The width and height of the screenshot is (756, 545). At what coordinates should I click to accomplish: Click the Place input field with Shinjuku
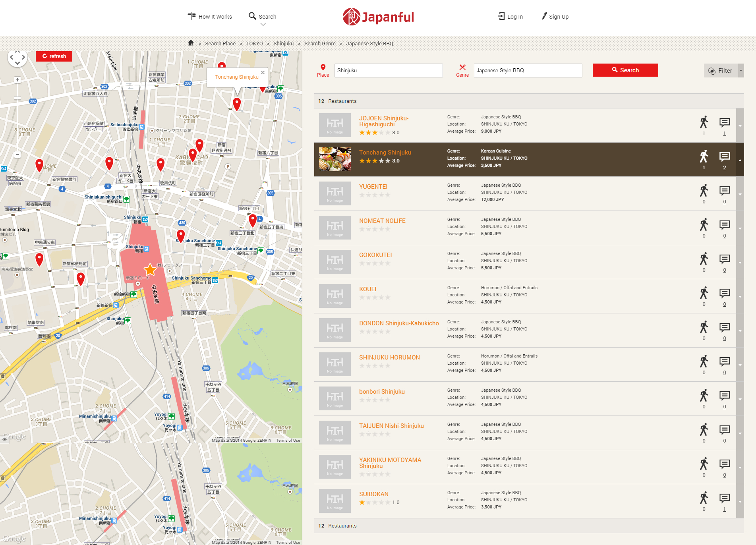[x=389, y=70]
